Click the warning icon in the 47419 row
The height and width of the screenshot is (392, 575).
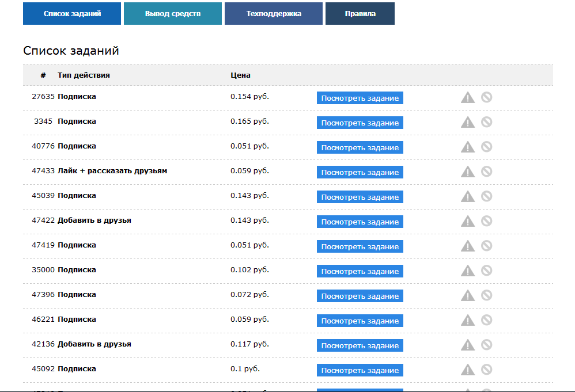[468, 246]
